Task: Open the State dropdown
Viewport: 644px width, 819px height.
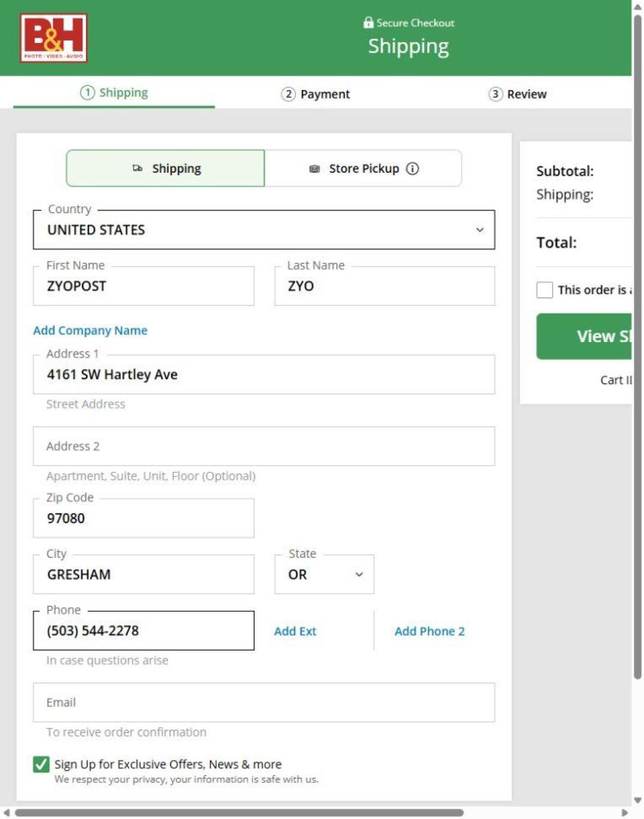Action: (324, 574)
